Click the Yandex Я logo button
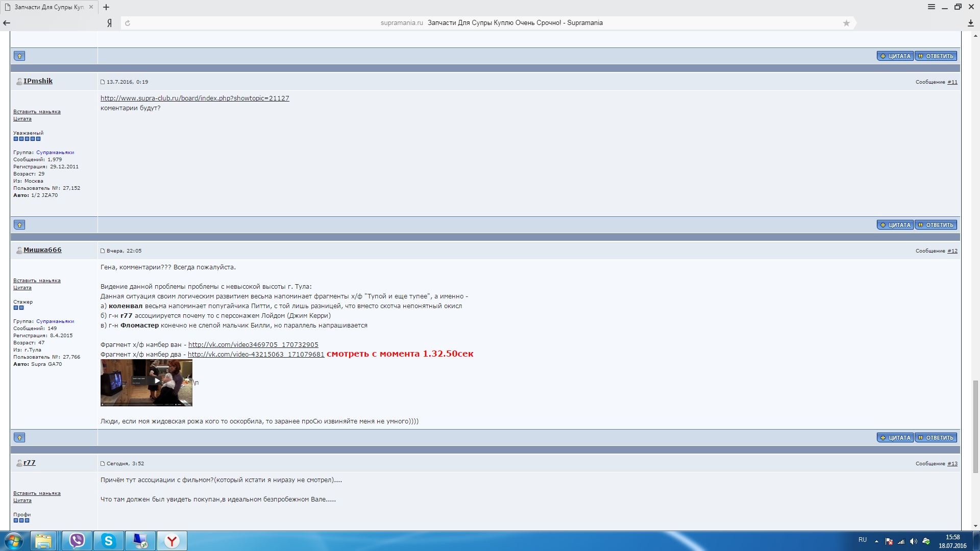The width and height of the screenshot is (980, 551). [x=109, y=23]
